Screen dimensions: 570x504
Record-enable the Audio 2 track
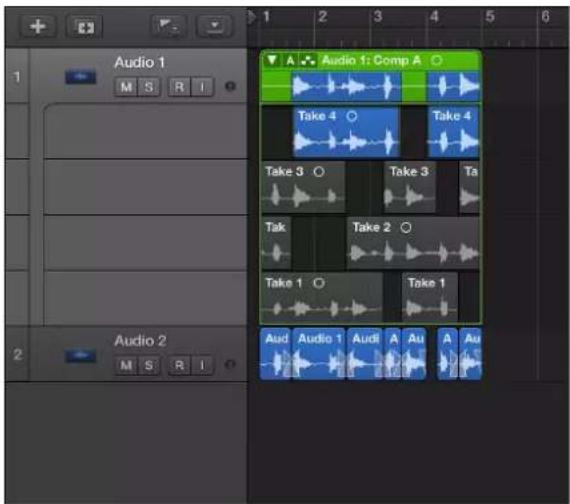pos(179,365)
